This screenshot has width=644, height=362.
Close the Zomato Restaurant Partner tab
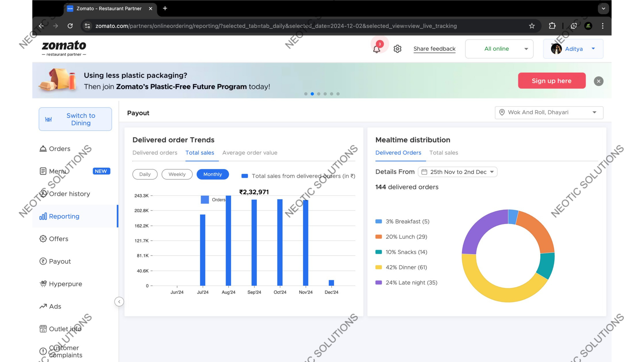coord(150,8)
